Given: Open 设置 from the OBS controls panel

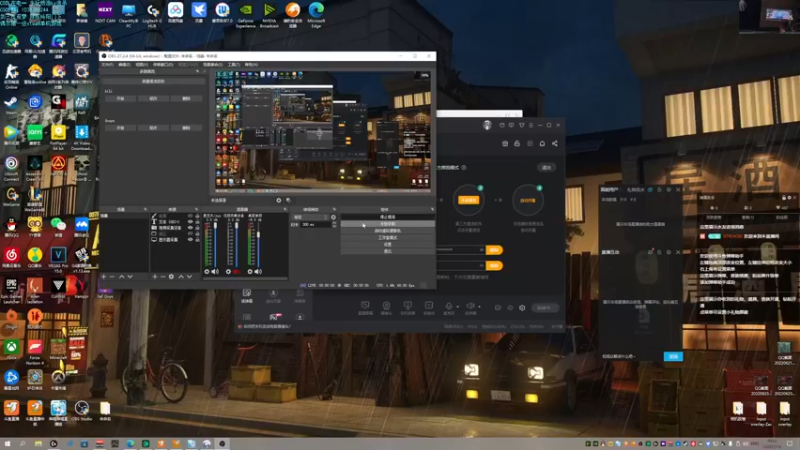Looking at the screenshot, I should point(388,244).
